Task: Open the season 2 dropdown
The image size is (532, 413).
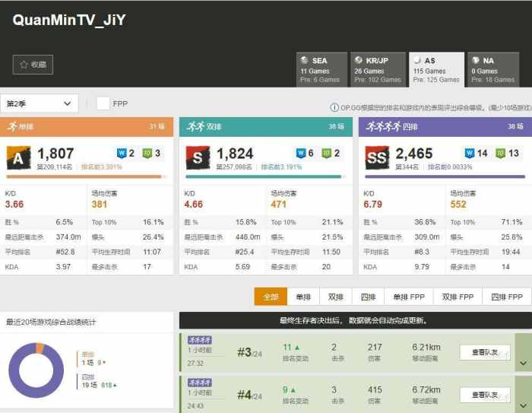Action: 40,103
